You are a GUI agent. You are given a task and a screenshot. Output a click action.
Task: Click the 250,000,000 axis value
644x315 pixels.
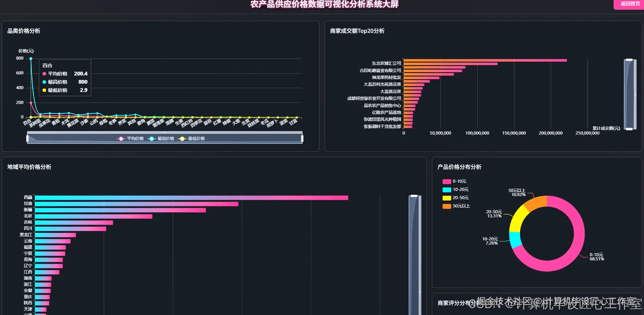coord(587,133)
